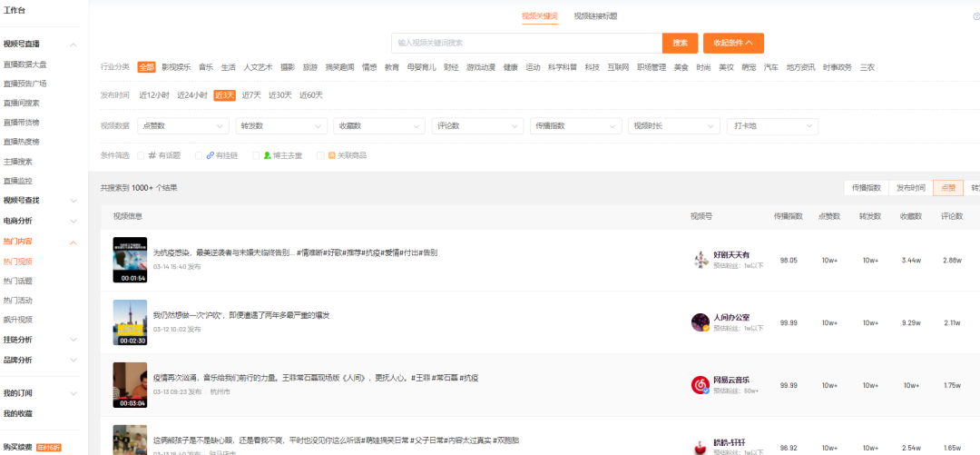This screenshot has width=980, height=455.
Task: Switch to the 视频链接标题 tab
Action: [x=595, y=16]
